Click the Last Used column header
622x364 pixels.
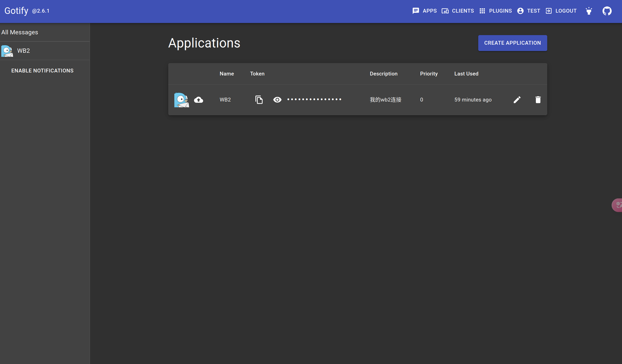(466, 74)
